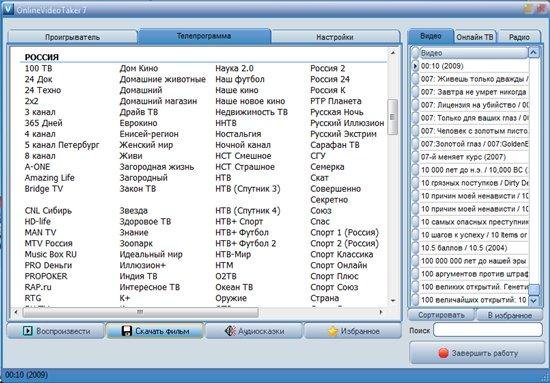This screenshot has width=550, height=383.
Task: Open the Домашние животные channel
Action: pyautogui.click(x=162, y=79)
